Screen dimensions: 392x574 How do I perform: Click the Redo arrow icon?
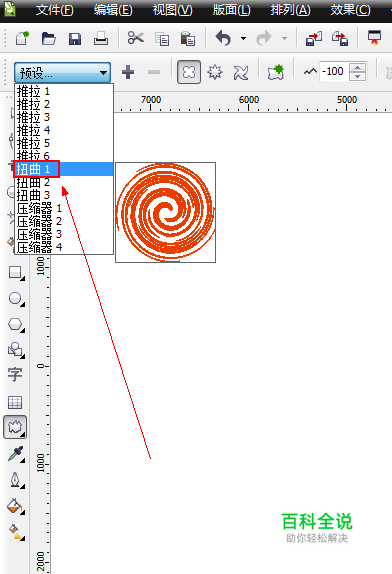point(264,38)
